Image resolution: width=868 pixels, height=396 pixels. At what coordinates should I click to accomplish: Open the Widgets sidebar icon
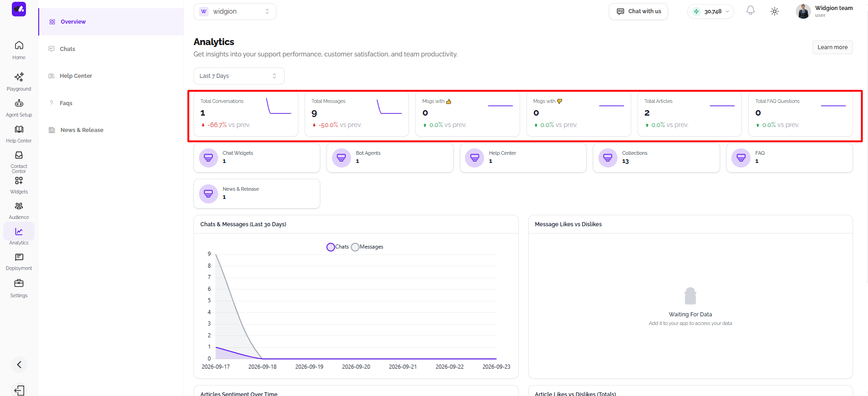pyautogui.click(x=19, y=181)
